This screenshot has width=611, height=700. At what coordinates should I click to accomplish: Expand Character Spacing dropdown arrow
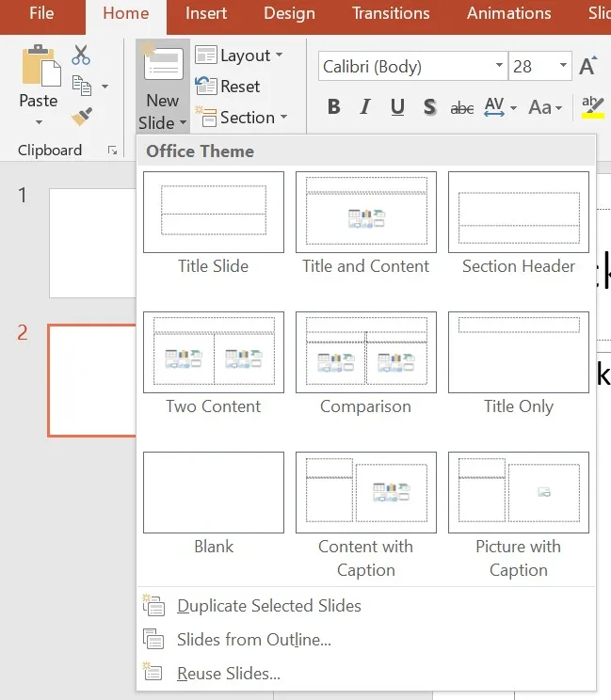(x=513, y=107)
